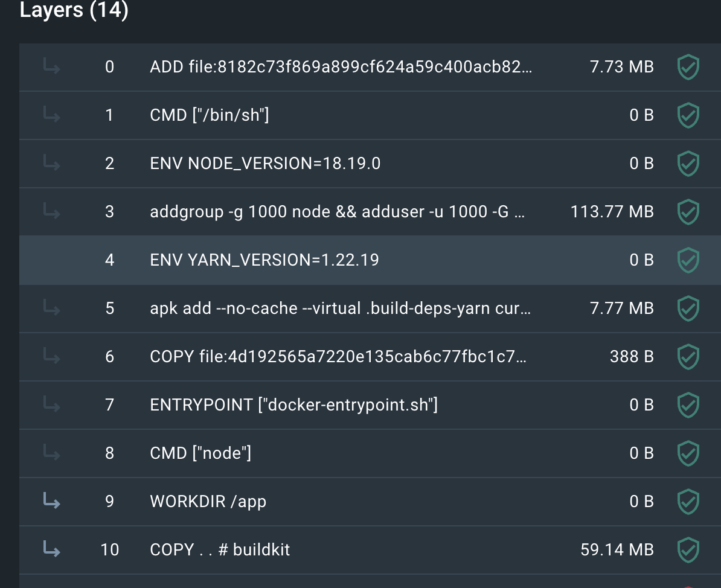This screenshot has height=588, width=721.
Task: Click the arrow icon beside CMD ["node"] layer
Action: click(51, 452)
